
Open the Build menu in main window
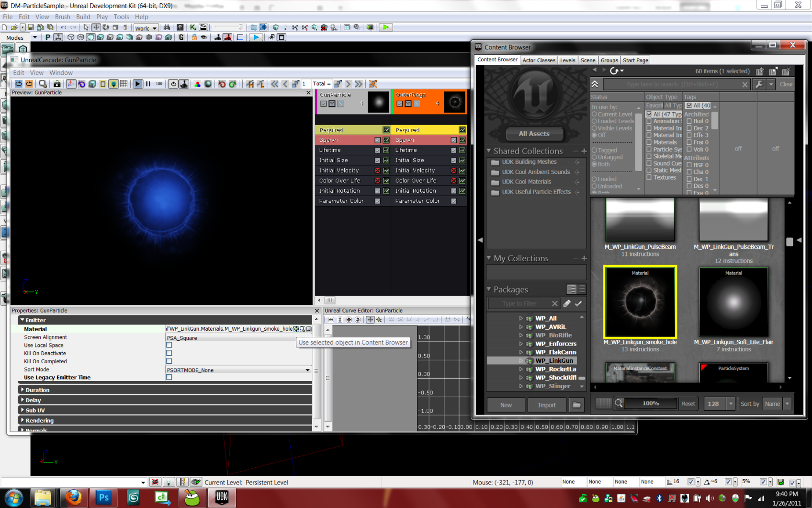[x=83, y=17]
